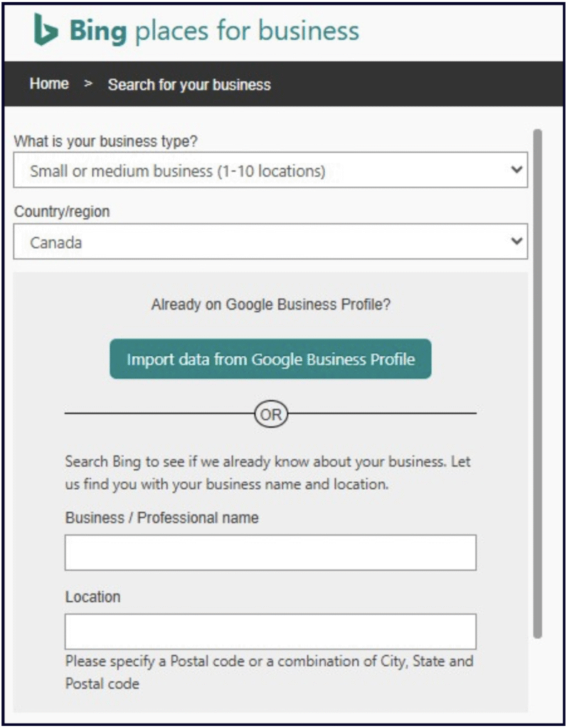
Task: Click the Bing logo icon
Action: pos(46,30)
